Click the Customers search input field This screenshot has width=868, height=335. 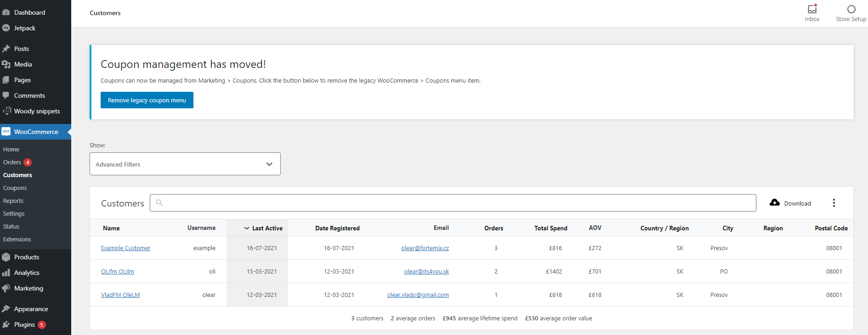pyautogui.click(x=453, y=203)
